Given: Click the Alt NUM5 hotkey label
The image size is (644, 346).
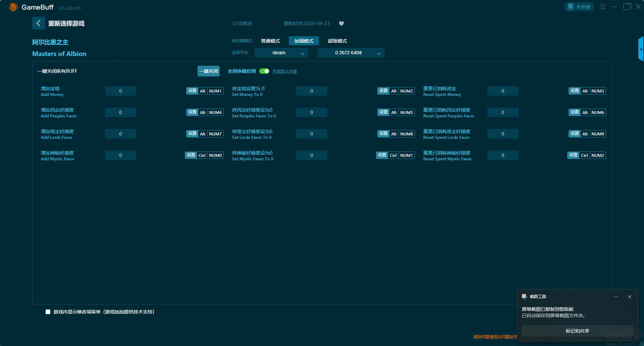Looking at the screenshot, I should click(x=402, y=112).
